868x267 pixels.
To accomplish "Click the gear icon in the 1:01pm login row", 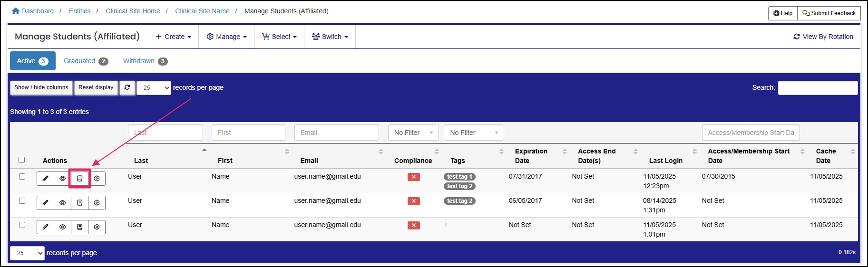I will click(x=97, y=227).
